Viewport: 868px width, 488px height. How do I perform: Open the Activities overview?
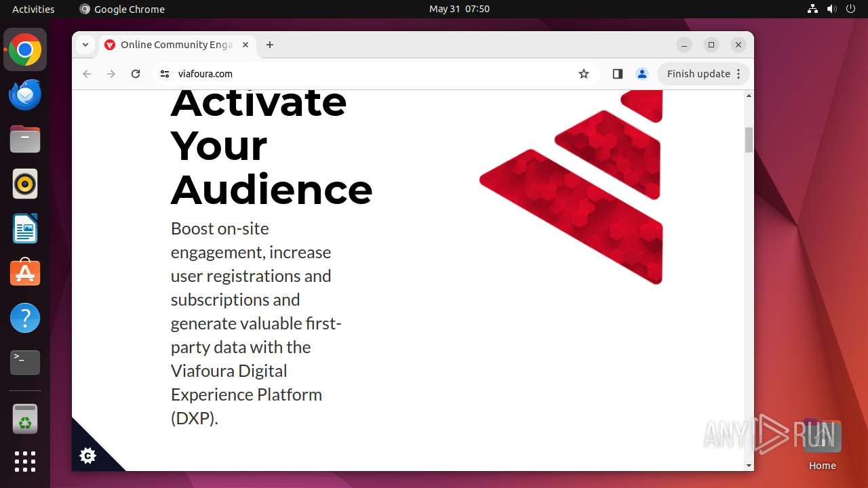coord(33,9)
